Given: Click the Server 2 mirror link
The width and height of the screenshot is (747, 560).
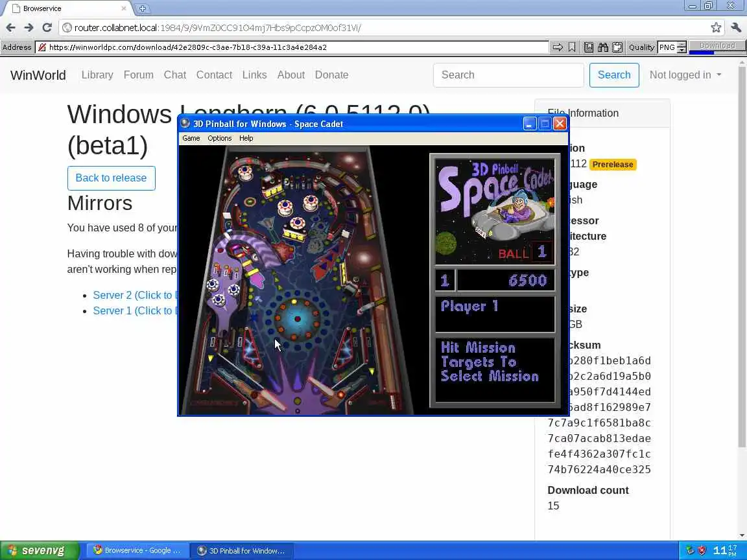Looking at the screenshot, I should coord(135,296).
